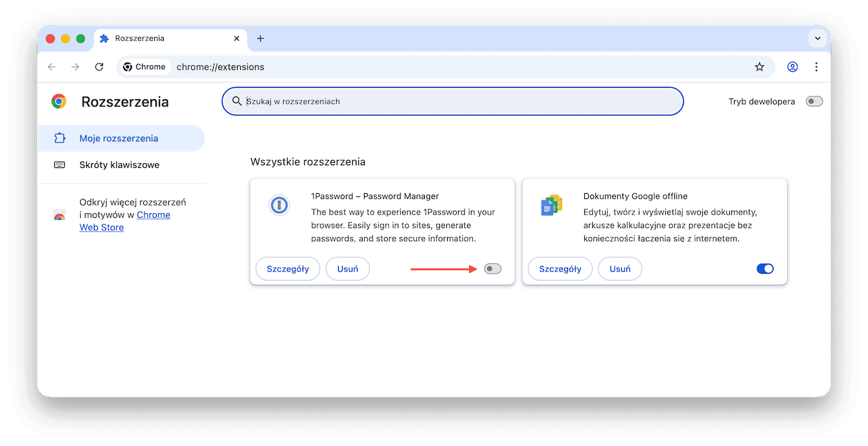Screen dimensions: 868x446
Task: Click Usuń for Dokumenty Google offline
Action: click(620, 269)
